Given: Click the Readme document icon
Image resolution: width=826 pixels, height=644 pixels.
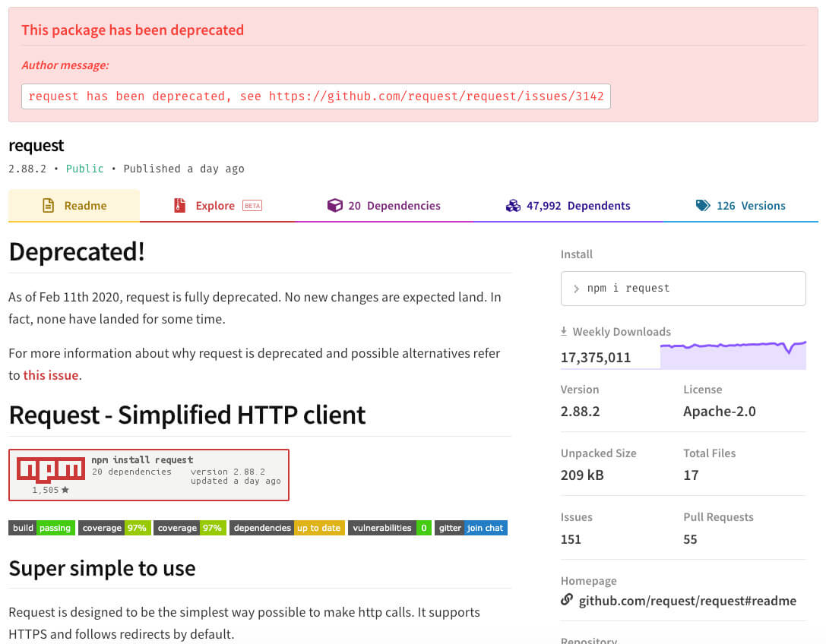Looking at the screenshot, I should click(48, 205).
